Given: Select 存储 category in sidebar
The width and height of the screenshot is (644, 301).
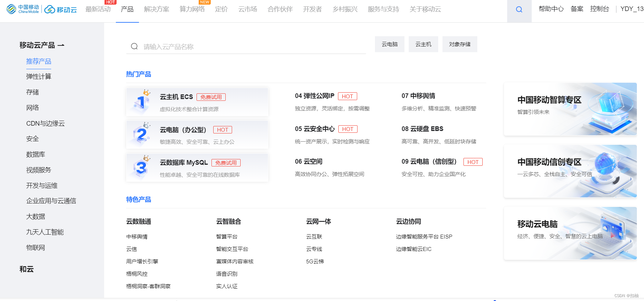Looking at the screenshot, I should pyautogui.click(x=32, y=92).
